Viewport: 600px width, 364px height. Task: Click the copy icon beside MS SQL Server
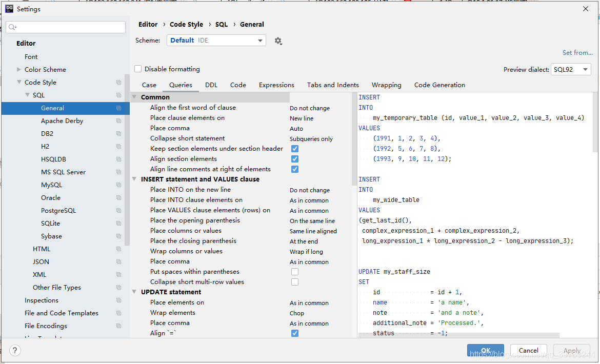coord(118,172)
